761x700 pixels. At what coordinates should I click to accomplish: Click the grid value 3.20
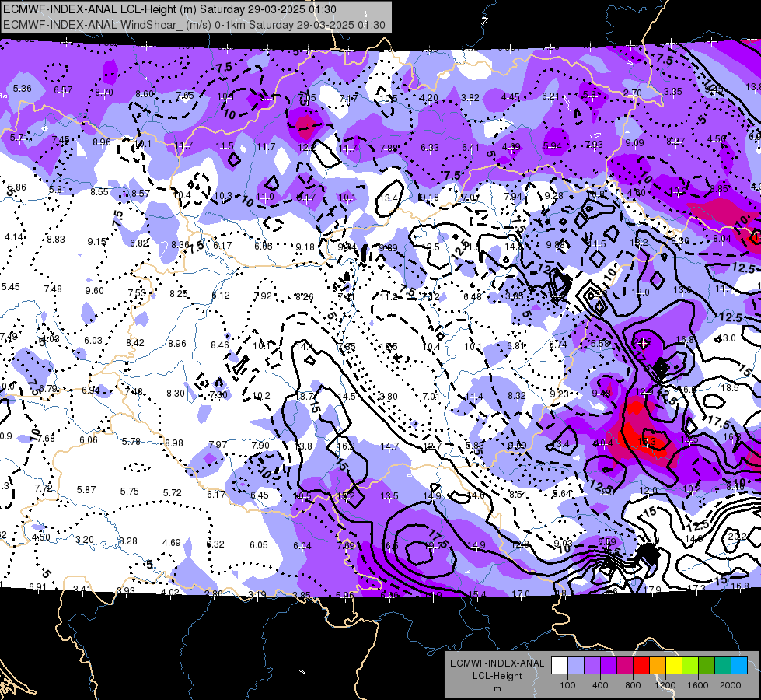(x=85, y=540)
